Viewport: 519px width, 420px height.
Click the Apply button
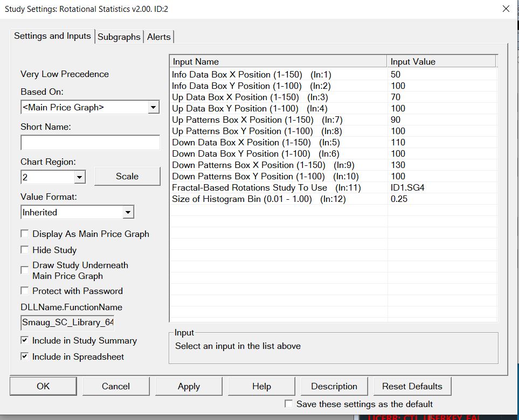(189, 386)
